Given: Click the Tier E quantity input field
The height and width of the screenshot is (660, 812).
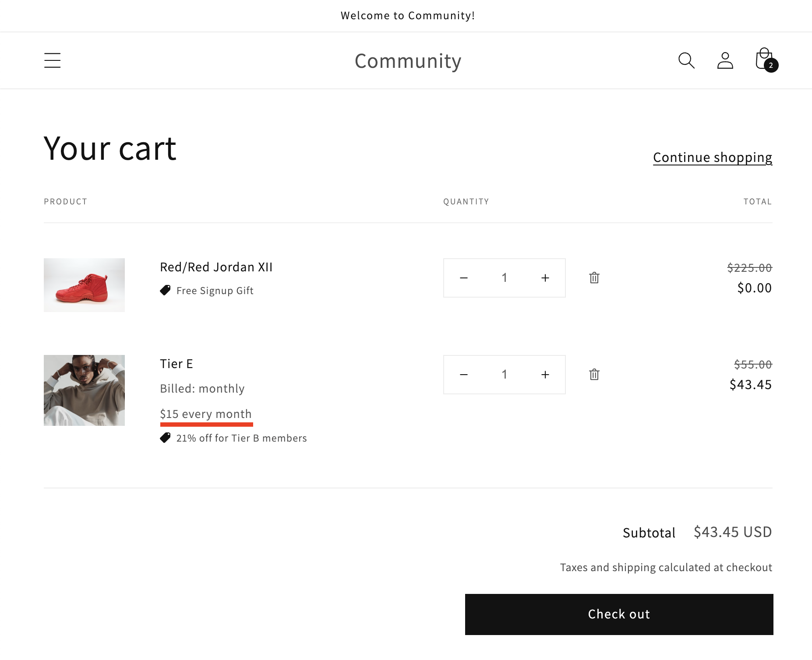Looking at the screenshot, I should pyautogui.click(x=504, y=375).
